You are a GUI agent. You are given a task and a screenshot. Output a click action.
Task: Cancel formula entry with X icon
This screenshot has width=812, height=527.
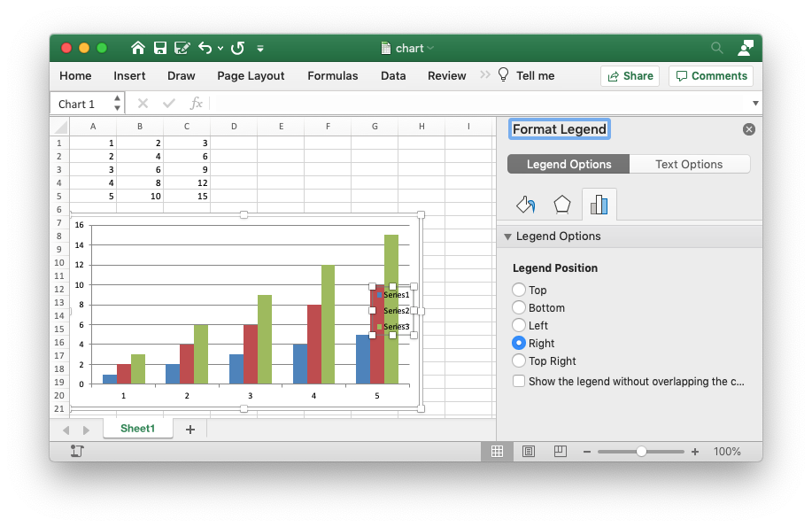143,104
